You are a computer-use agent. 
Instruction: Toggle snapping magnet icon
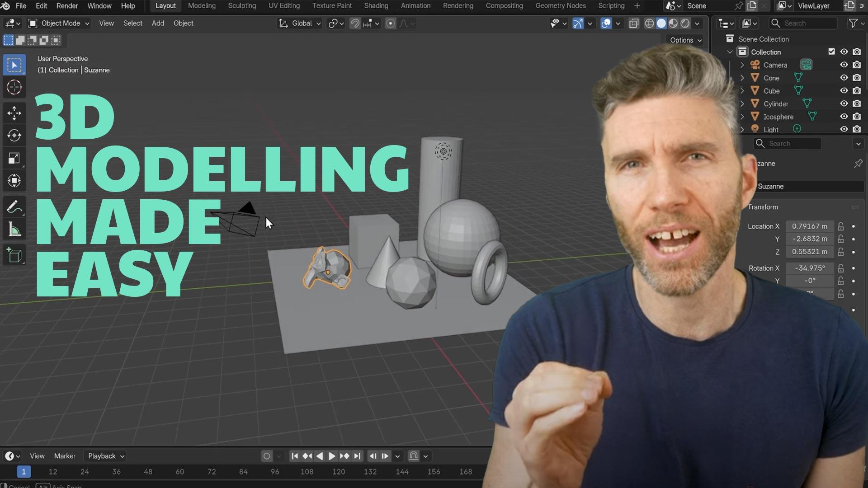[355, 23]
